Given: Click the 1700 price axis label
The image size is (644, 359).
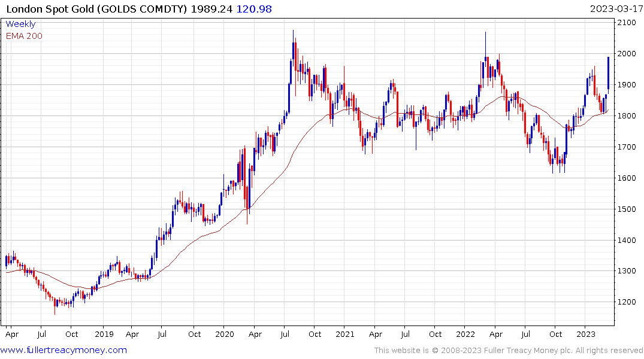Looking at the screenshot, I should pos(627,147).
